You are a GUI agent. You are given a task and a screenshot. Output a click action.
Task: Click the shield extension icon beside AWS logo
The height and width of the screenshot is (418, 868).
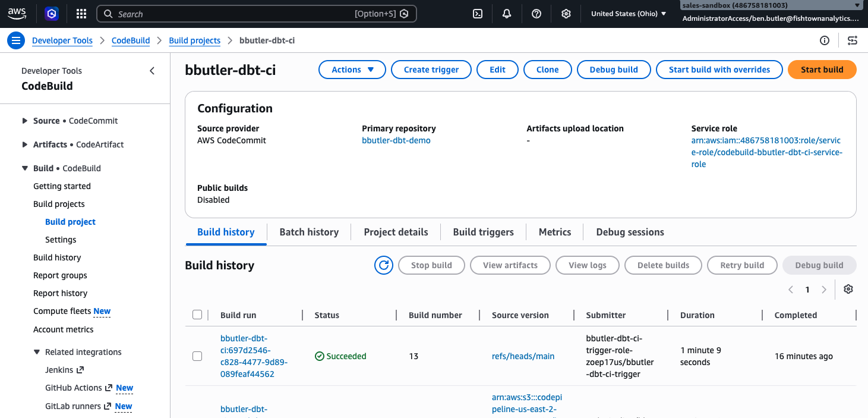52,14
